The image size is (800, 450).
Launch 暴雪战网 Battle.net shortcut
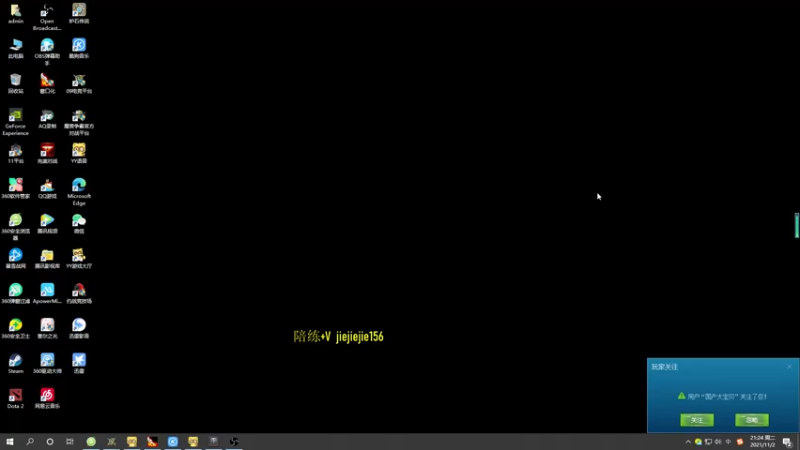tap(15, 259)
